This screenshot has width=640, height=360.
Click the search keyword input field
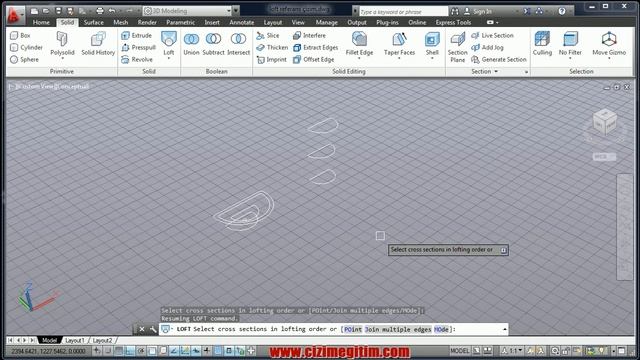click(x=403, y=11)
